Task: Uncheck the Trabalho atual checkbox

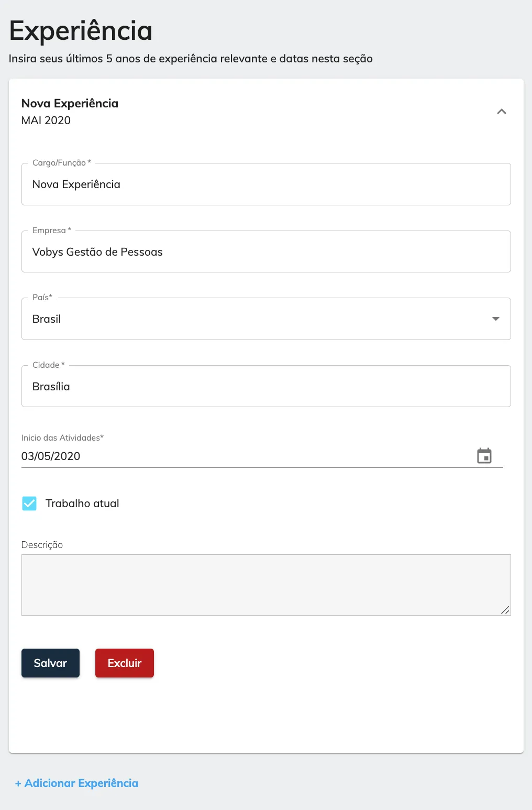Action: click(x=29, y=503)
